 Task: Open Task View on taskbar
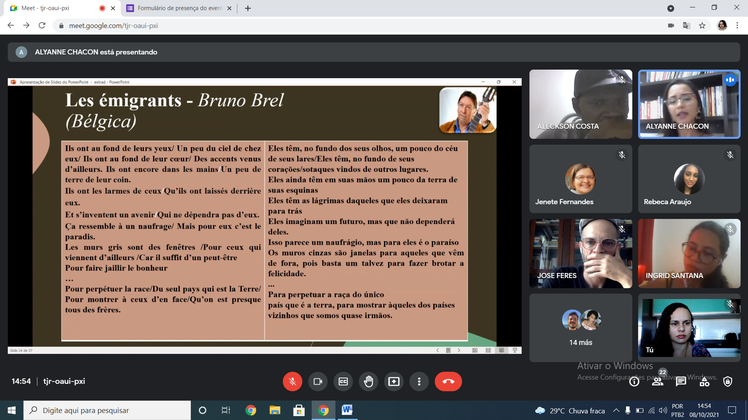pos(226,410)
